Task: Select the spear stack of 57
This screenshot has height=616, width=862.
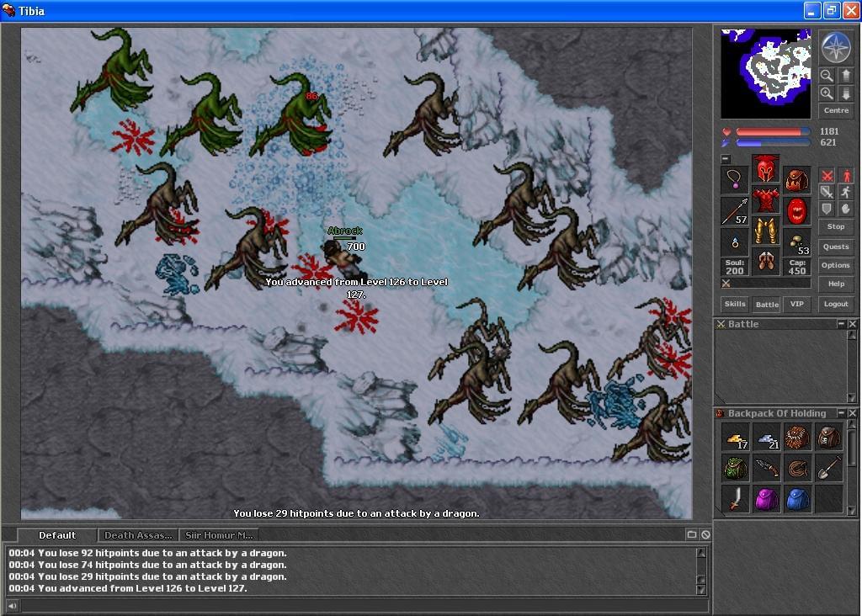Action: [x=735, y=211]
